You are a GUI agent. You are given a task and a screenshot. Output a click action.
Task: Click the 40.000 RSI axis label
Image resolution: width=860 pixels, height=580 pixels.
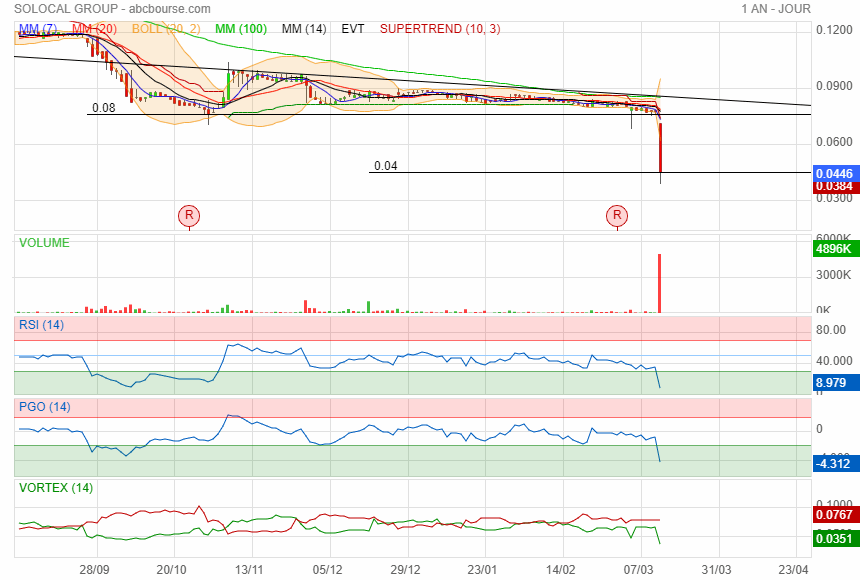834,361
